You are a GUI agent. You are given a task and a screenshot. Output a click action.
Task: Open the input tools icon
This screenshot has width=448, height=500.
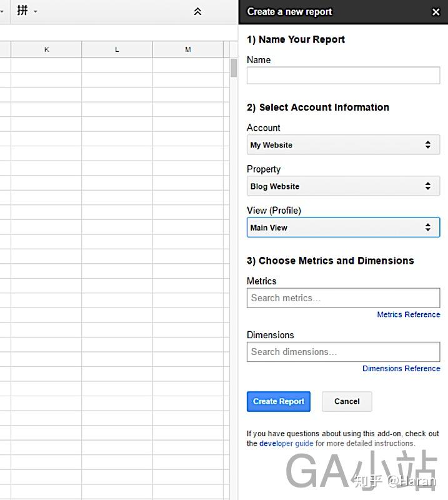(22, 11)
